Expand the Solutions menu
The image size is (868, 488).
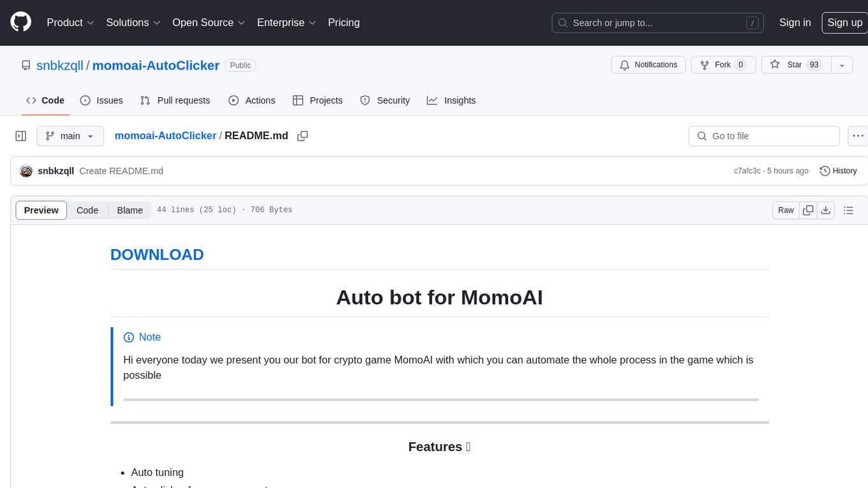pyautogui.click(x=133, y=22)
